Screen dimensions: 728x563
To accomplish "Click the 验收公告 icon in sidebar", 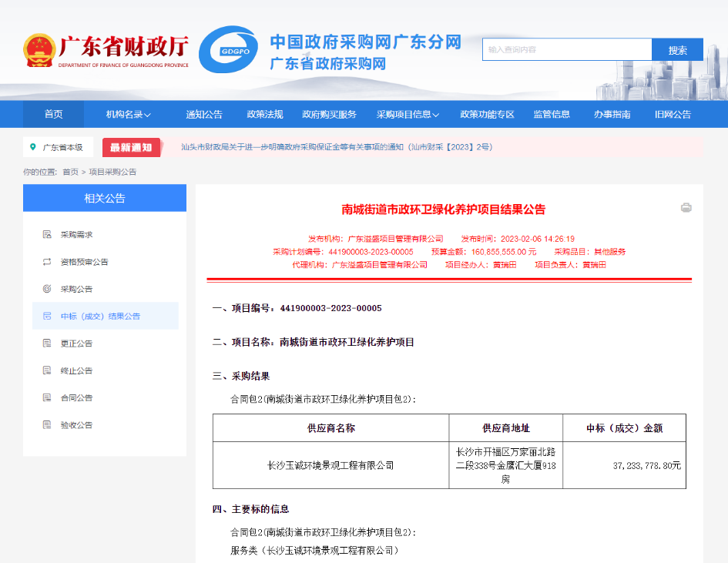I will coord(46,425).
